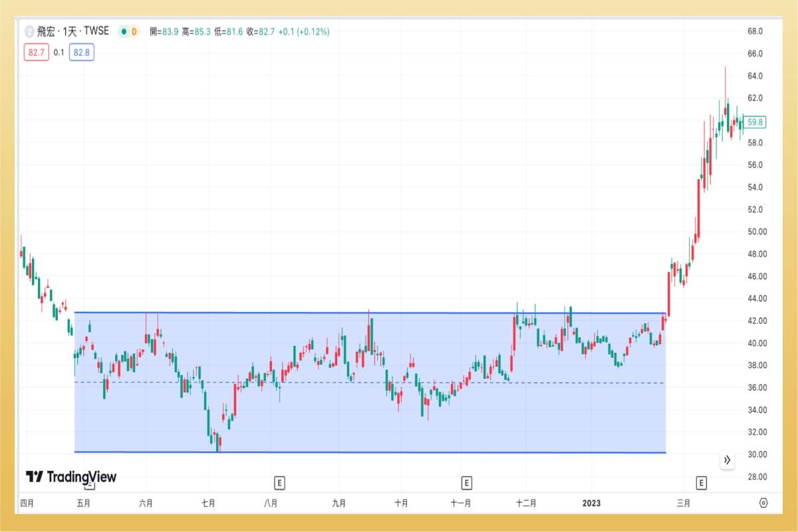This screenshot has height=532, width=798.
Task: Click the 28.00 price axis label
Action: click(x=757, y=477)
